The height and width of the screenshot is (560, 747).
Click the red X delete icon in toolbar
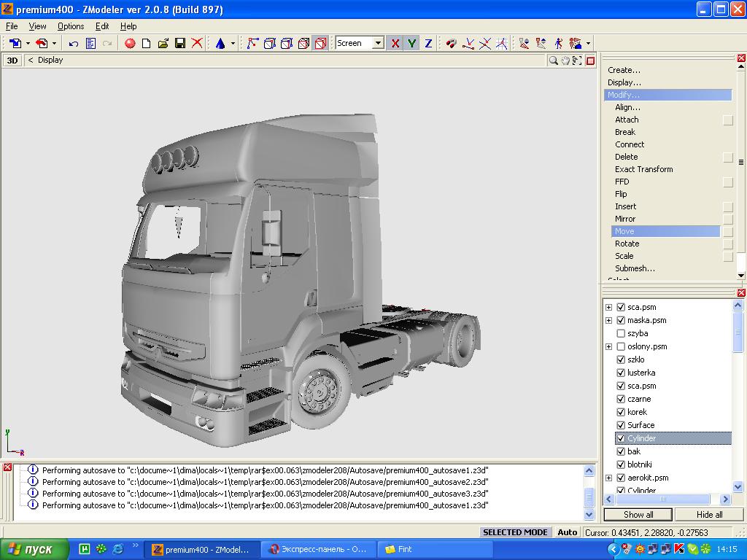[197, 44]
